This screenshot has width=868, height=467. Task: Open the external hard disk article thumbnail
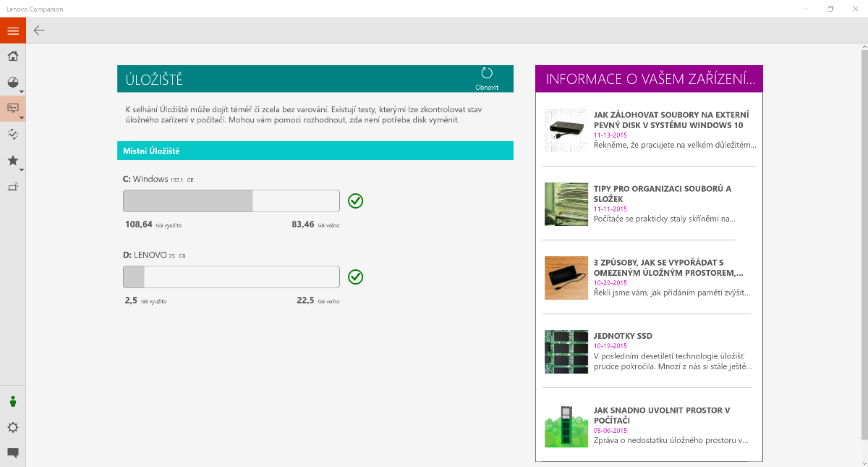[x=566, y=130]
